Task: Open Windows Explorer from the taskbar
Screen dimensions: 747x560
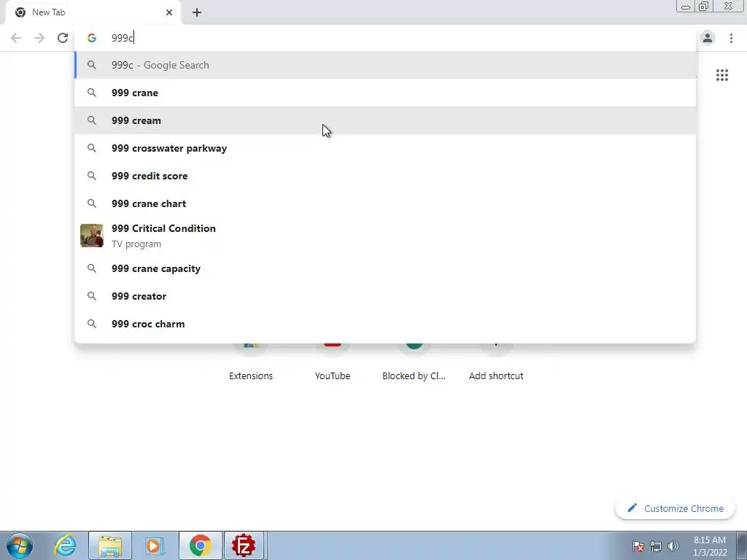Action: click(110, 545)
